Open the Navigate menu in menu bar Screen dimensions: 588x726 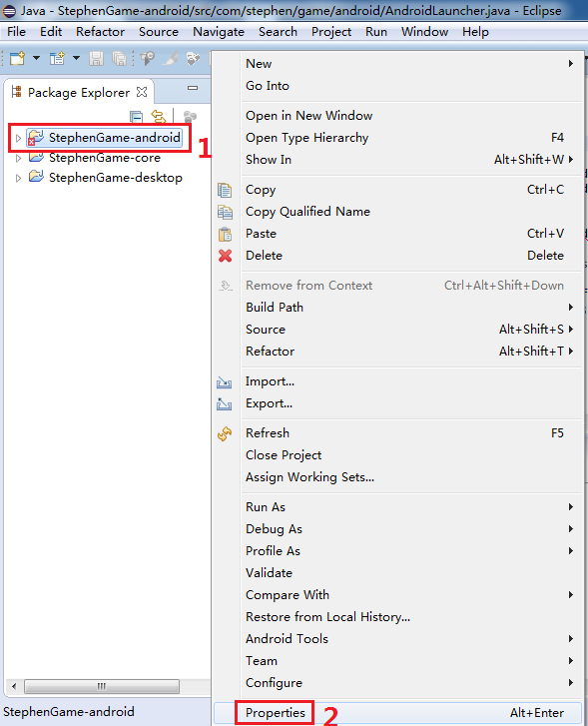point(219,32)
